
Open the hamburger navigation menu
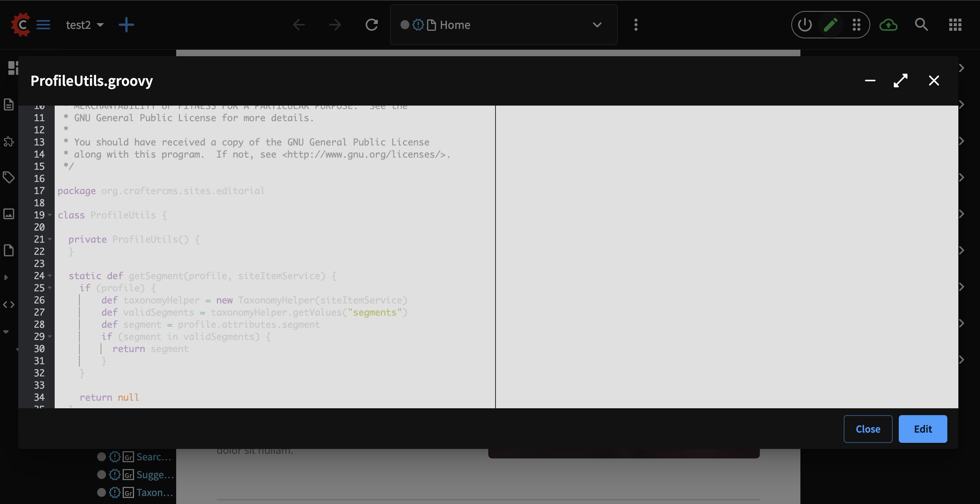(x=43, y=25)
